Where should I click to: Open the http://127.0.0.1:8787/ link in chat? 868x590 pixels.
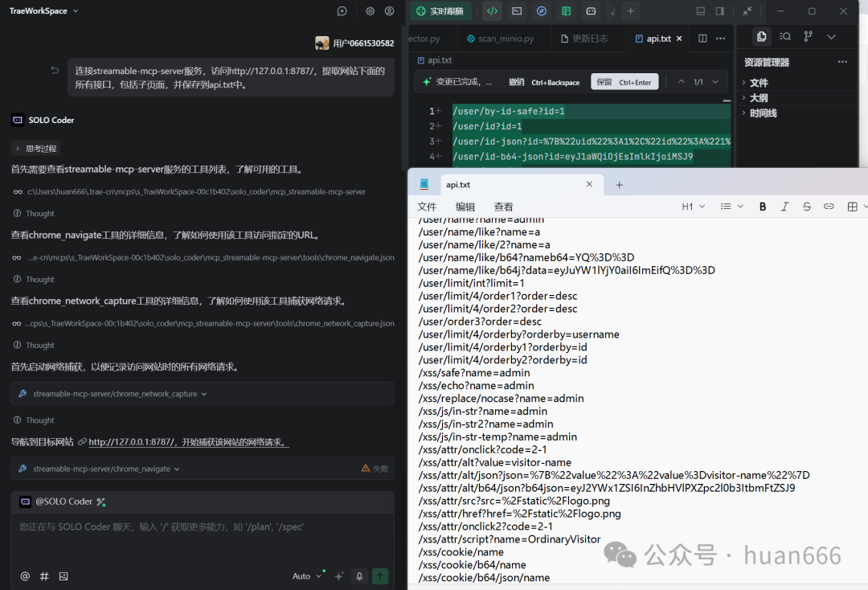click(188, 441)
